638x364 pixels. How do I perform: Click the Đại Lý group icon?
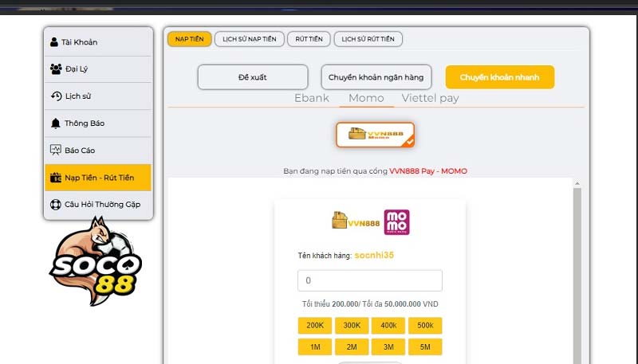pos(55,69)
